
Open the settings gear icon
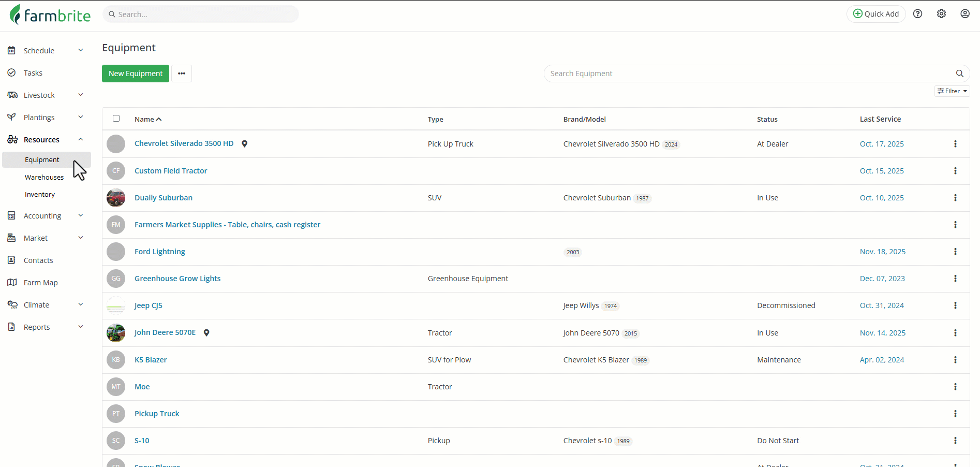tap(941, 14)
